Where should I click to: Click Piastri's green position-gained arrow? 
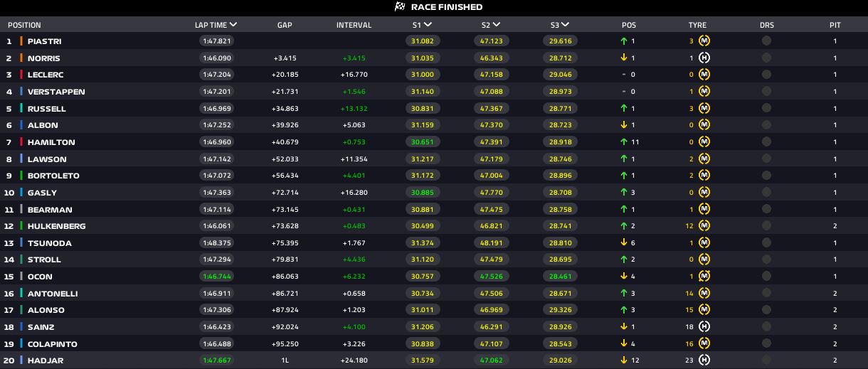(624, 41)
